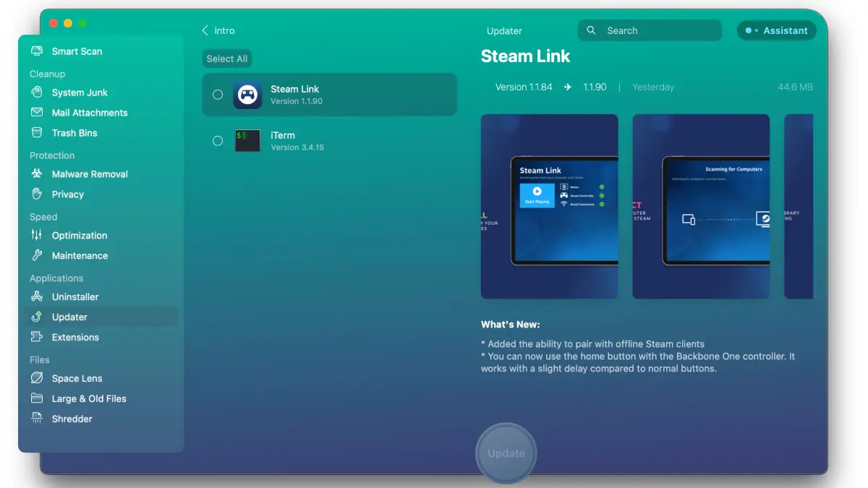
Task: Open Scanning for Computers screenshot thumbnail
Action: point(702,207)
